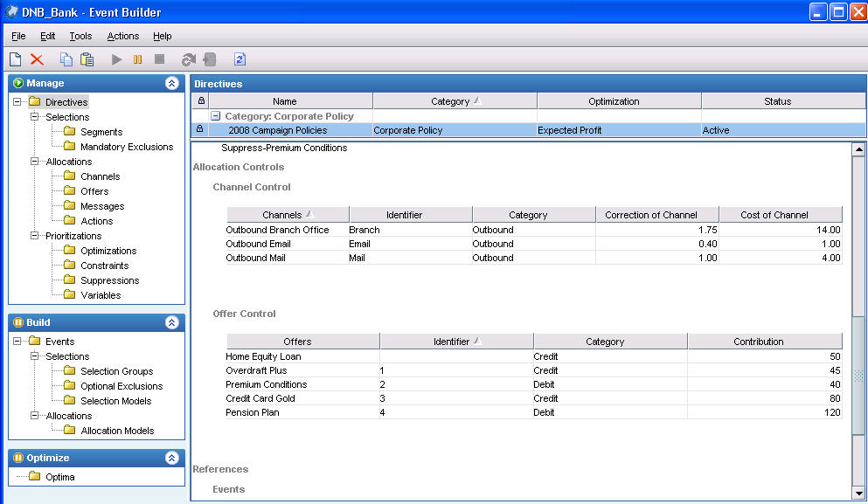Open the Actions folder in tree
The height and width of the screenshot is (504, 868).
(88, 221)
